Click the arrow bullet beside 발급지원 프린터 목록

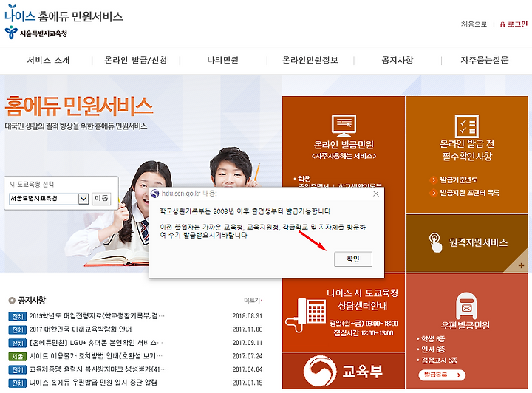433,193
